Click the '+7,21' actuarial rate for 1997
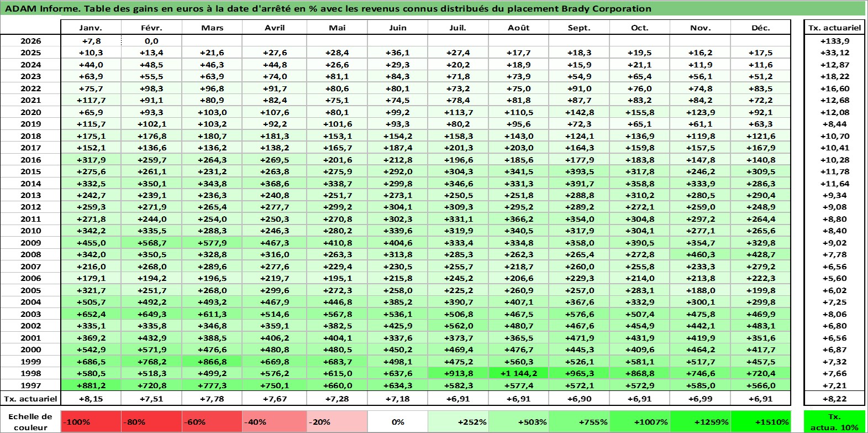This screenshot has height=433, width=868. [834, 385]
